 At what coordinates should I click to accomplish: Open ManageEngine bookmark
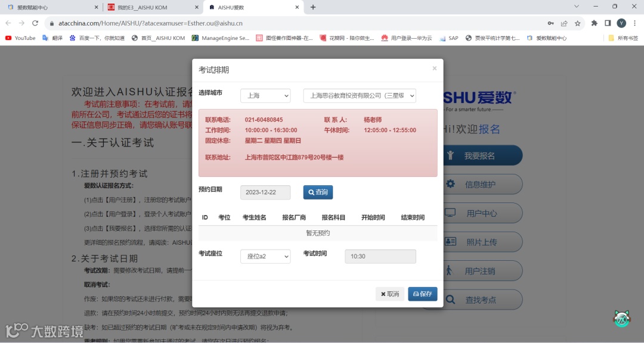pos(221,38)
